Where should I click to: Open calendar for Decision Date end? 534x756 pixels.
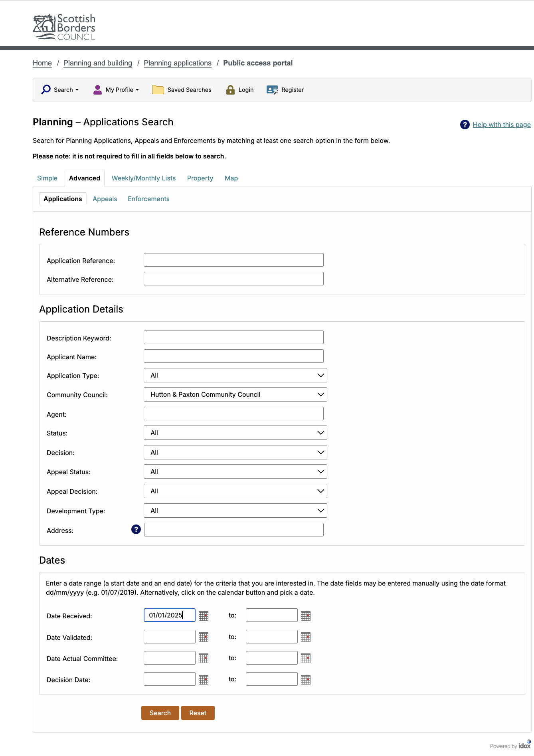click(x=306, y=679)
